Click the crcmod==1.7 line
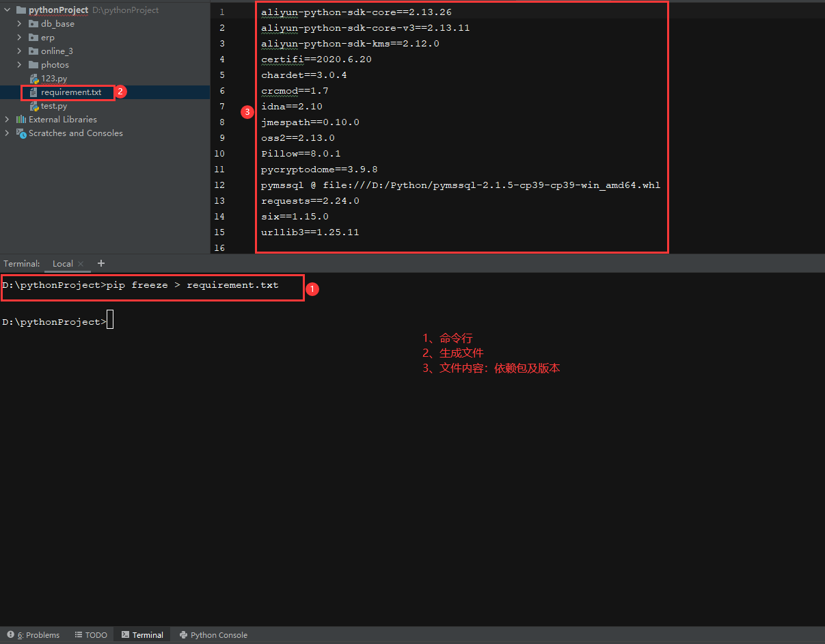825x644 pixels. [x=295, y=91]
